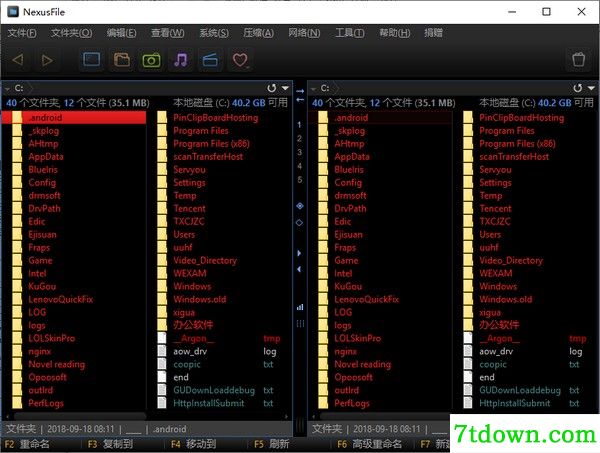Click F3 复制到 function button
The image size is (600, 453).
110,444
